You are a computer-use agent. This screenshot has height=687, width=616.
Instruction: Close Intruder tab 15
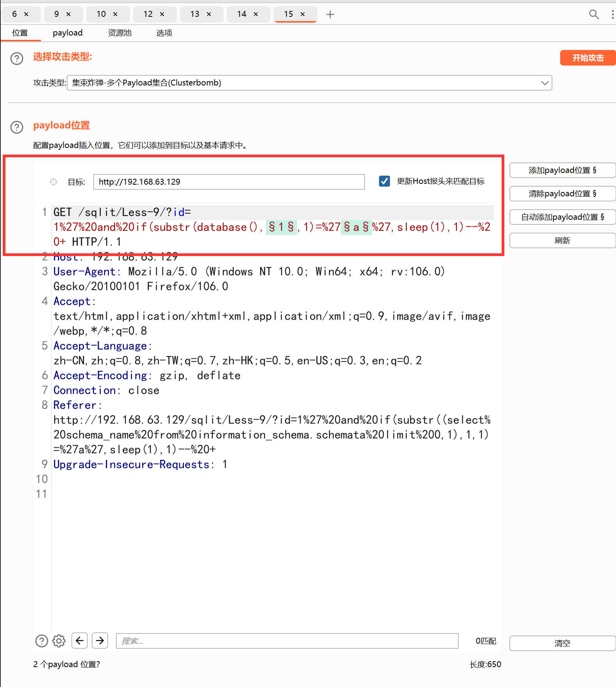(x=303, y=14)
